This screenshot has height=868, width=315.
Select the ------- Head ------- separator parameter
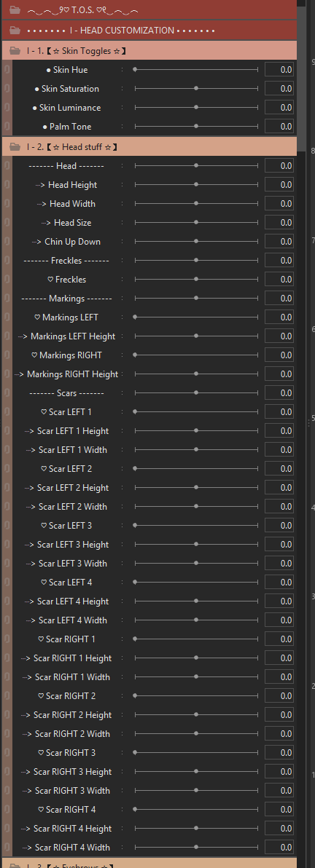click(66, 166)
